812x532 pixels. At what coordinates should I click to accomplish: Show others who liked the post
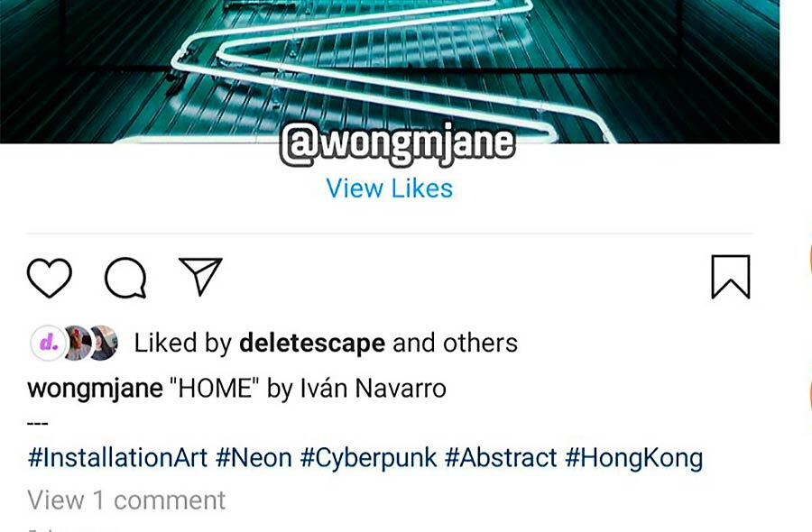pyautogui.click(x=480, y=343)
